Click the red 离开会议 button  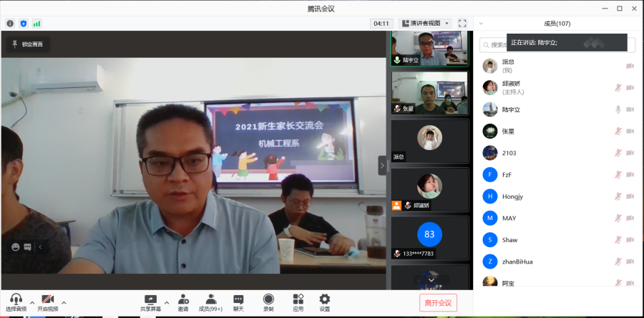coord(438,303)
